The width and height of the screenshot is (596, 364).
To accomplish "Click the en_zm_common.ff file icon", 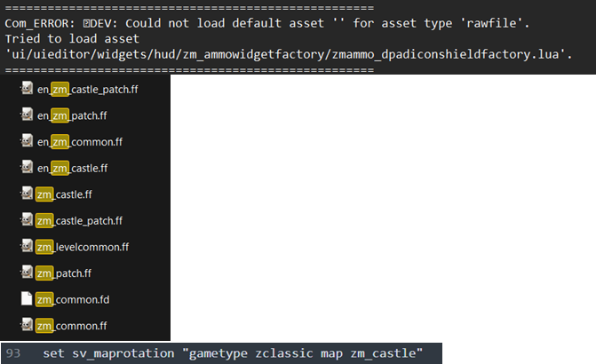I will click(x=27, y=140).
